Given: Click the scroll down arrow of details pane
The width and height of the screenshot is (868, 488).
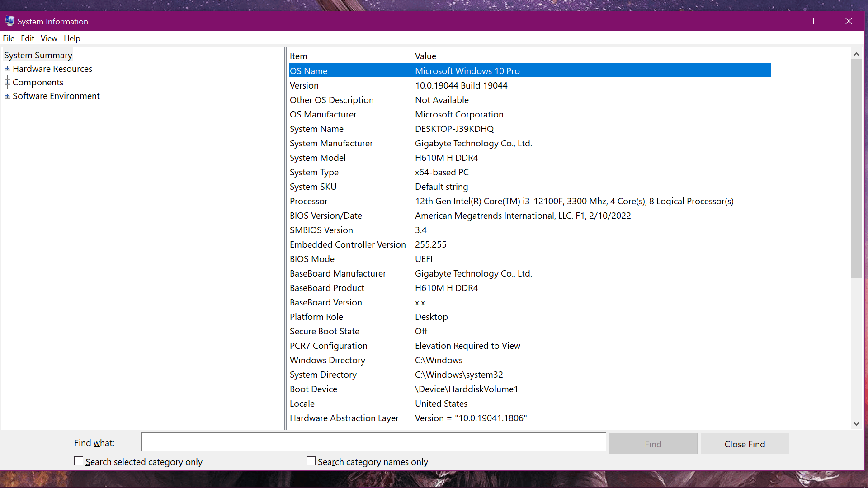Looking at the screenshot, I should click(856, 423).
